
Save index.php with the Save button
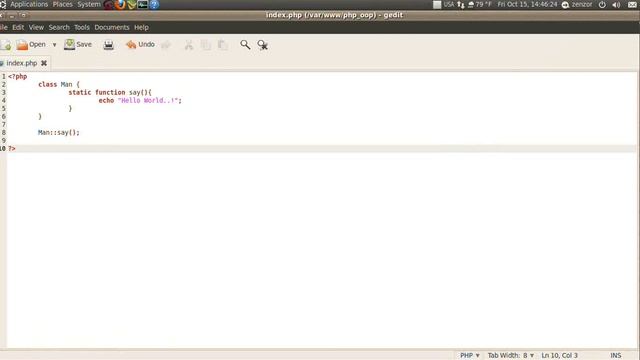(x=78, y=44)
